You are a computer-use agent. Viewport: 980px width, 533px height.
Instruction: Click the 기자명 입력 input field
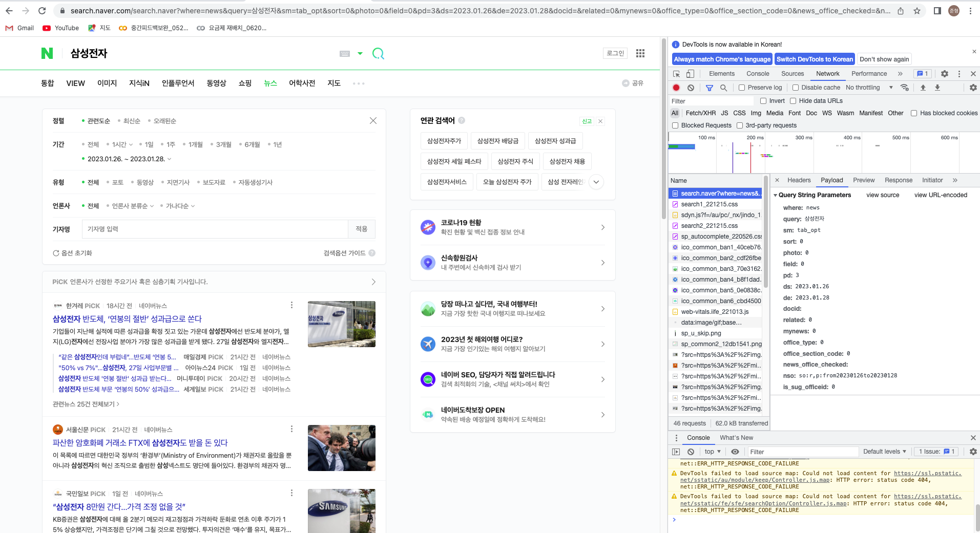(215, 229)
